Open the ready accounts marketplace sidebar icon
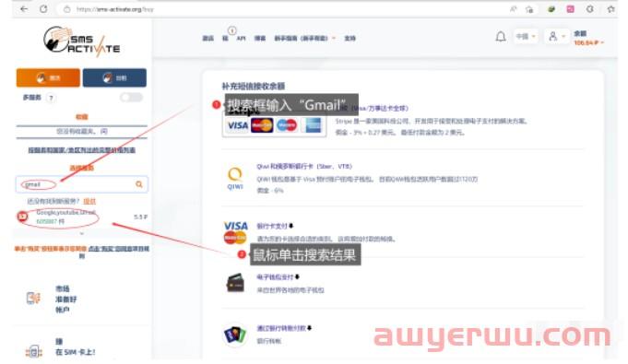 click(33, 298)
